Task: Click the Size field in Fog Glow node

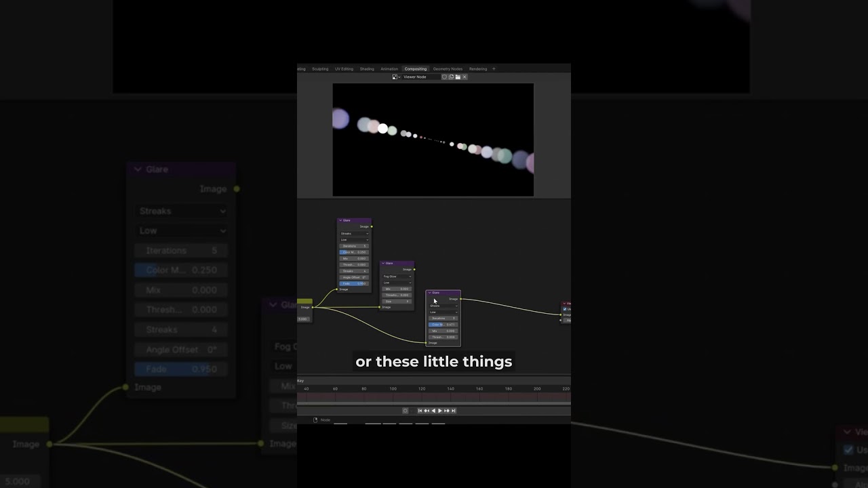Action: click(x=397, y=301)
